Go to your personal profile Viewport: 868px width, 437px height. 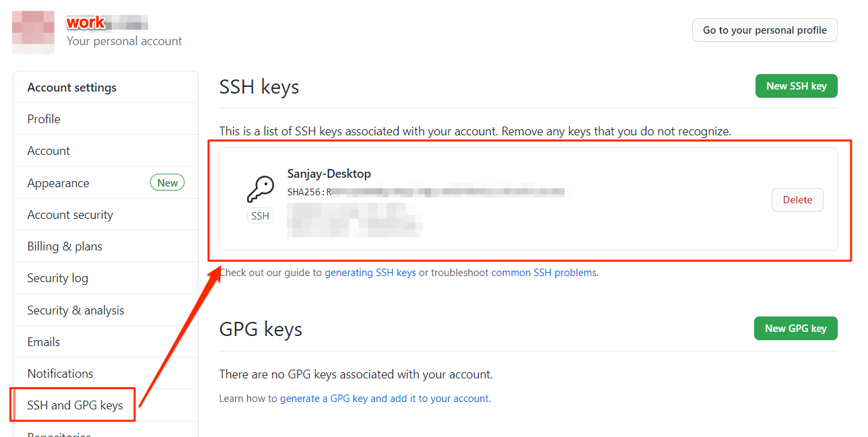[x=764, y=30]
